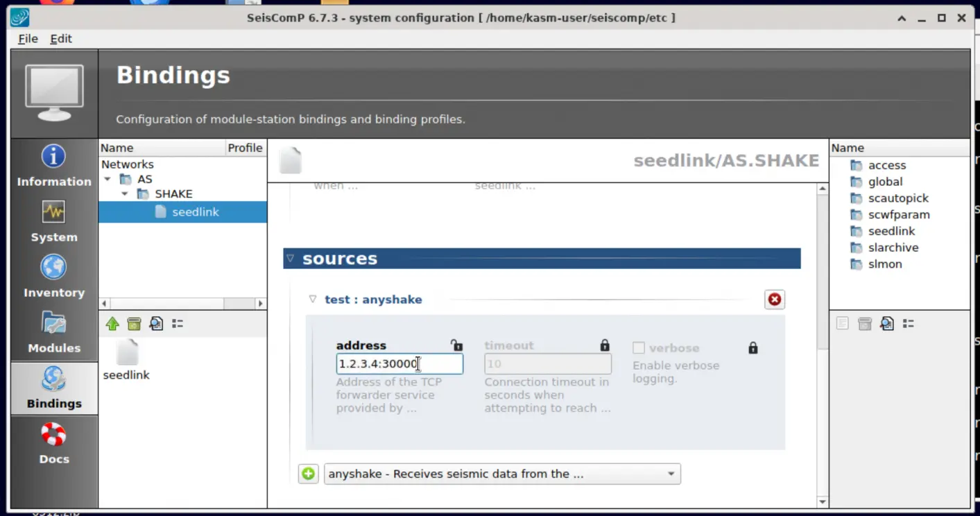
Task: Click the document search icon in the profile toolbar
Action: [156, 324]
